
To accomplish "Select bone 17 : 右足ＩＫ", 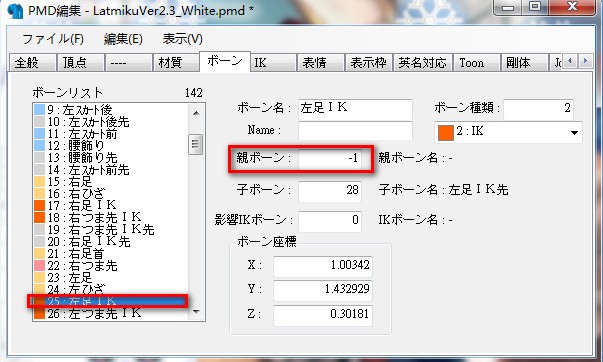I will [110, 205].
